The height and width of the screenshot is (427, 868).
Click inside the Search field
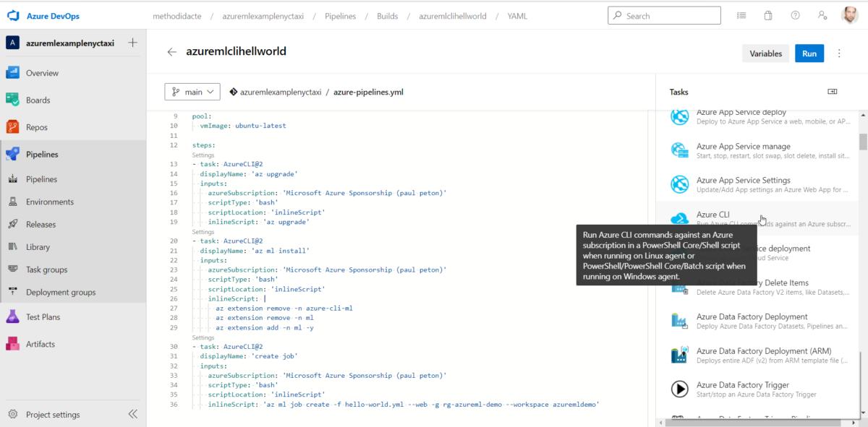[x=664, y=15]
